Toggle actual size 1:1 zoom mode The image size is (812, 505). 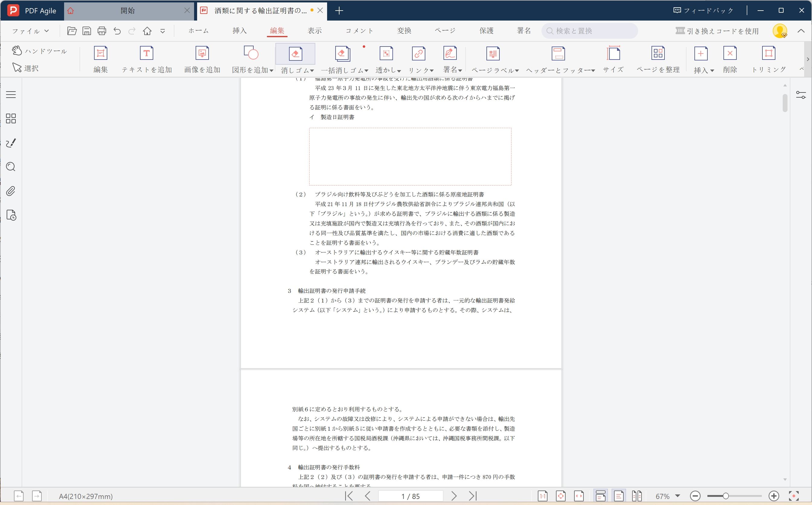tap(542, 496)
